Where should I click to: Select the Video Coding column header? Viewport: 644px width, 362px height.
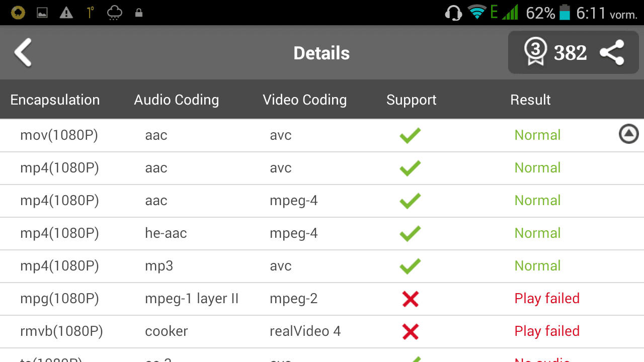(x=305, y=100)
